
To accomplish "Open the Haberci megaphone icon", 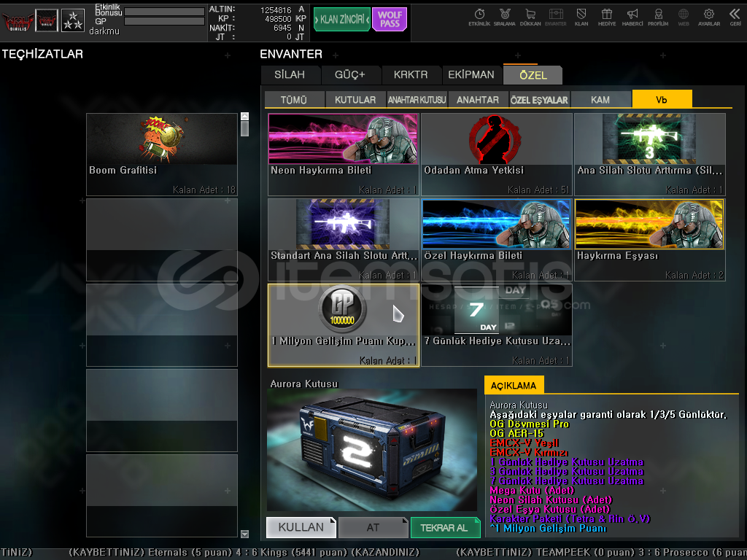I will click(632, 17).
